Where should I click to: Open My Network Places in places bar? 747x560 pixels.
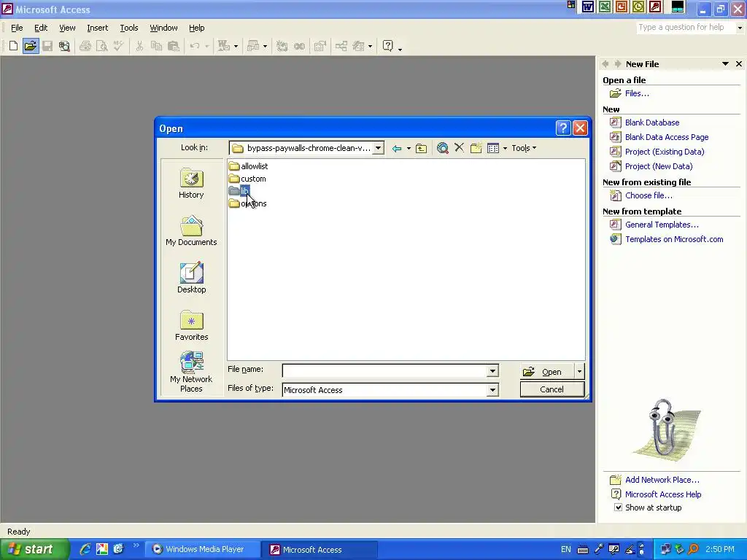[x=191, y=372]
